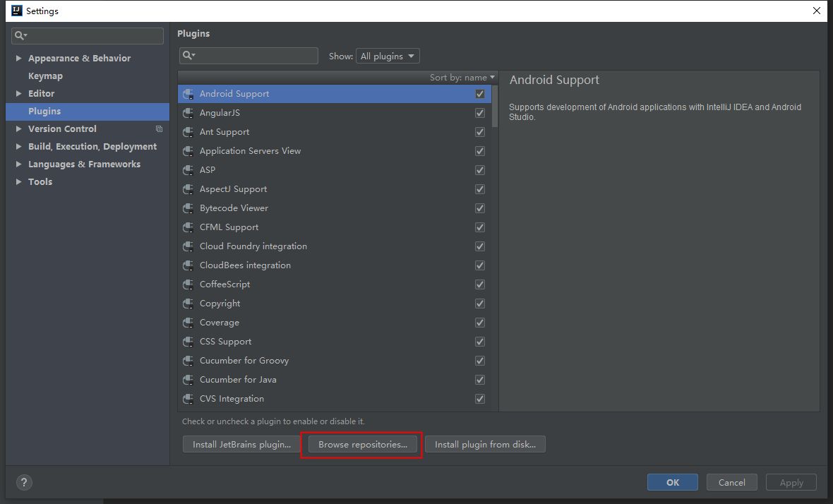The image size is (833, 504).
Task: Click the CVS Integration plugin icon
Action: (x=188, y=399)
